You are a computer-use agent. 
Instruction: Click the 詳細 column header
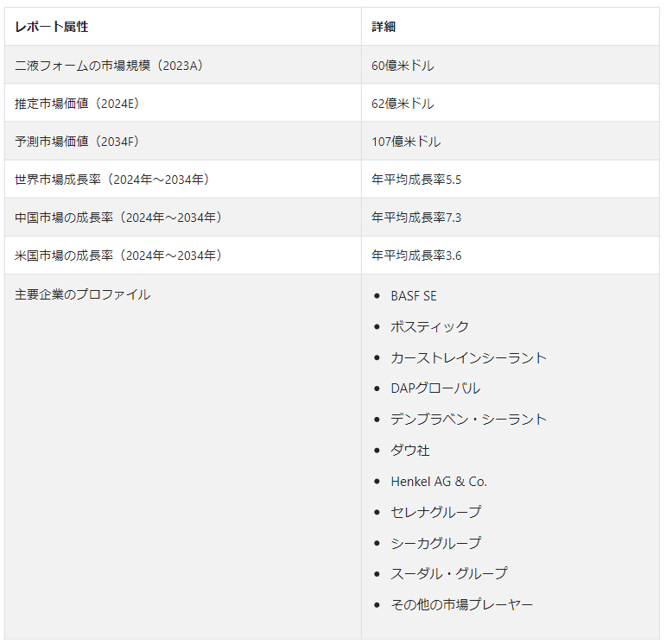[384, 27]
